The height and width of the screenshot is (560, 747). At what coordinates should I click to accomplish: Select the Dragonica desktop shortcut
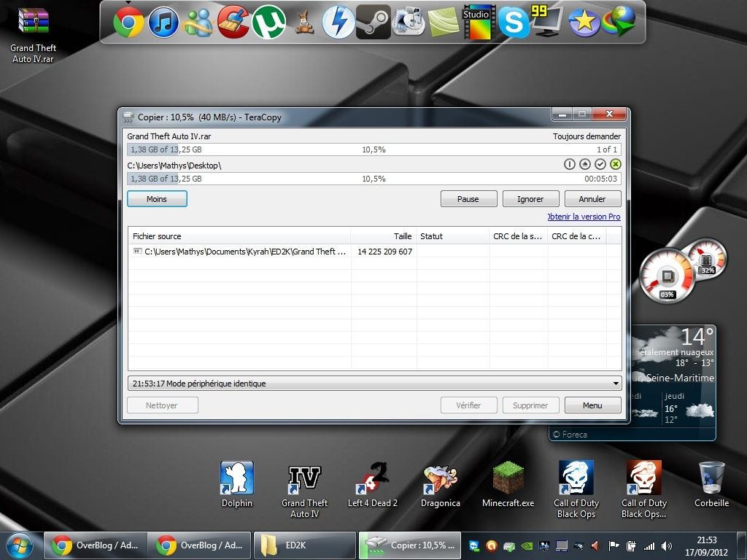click(440, 484)
